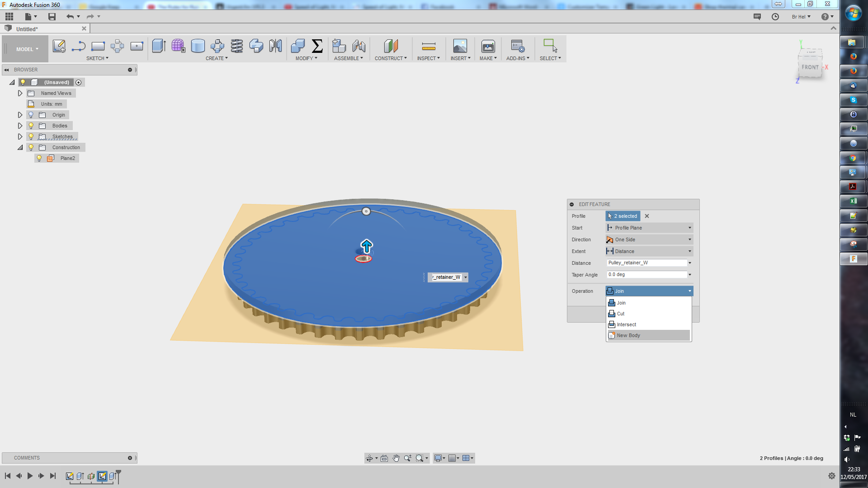Open the Sigma parameters icon
This screenshot has height=488, width=868.
point(317,46)
